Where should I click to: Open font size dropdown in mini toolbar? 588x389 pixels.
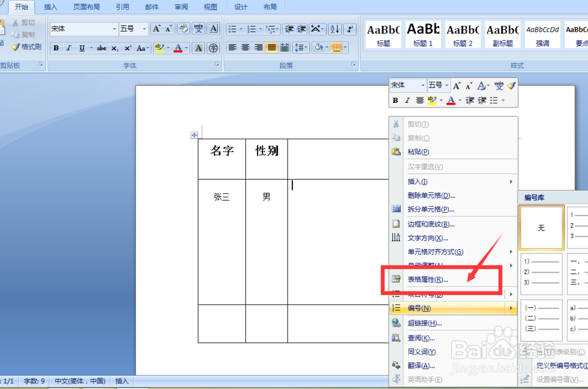click(x=447, y=86)
